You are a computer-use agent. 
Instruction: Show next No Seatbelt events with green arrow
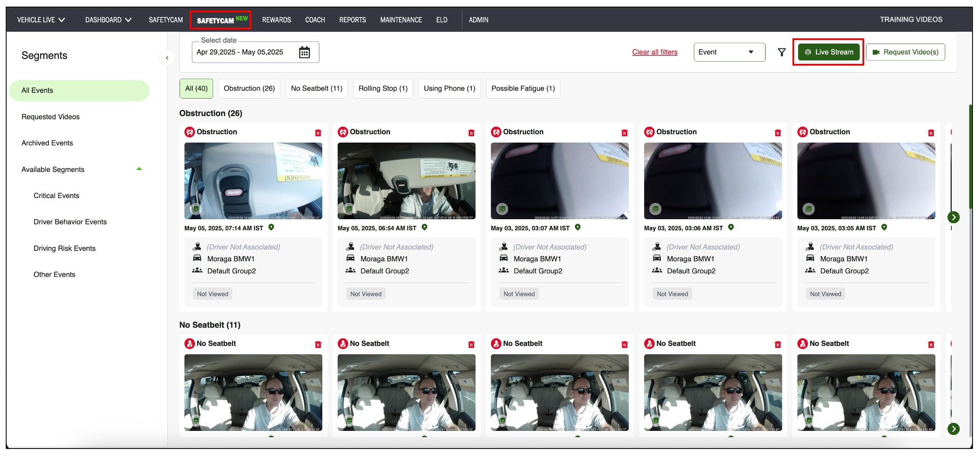(x=953, y=429)
